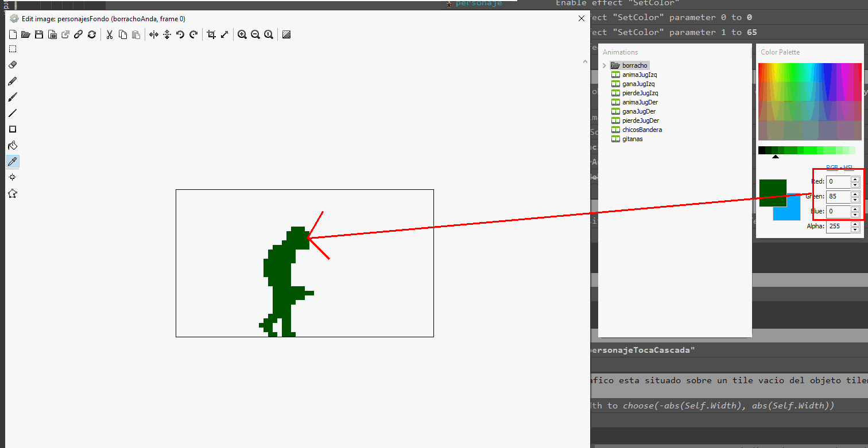Select the Brush tool
The width and height of the screenshot is (868, 448).
[x=13, y=97]
